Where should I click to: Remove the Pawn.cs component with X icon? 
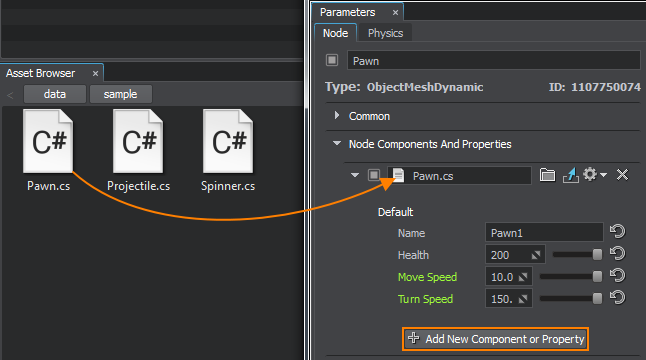coord(622,175)
